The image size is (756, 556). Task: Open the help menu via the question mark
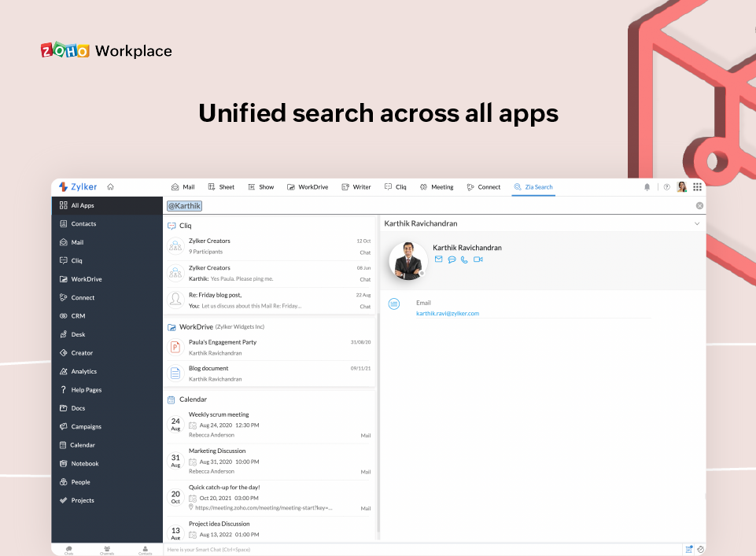click(666, 186)
